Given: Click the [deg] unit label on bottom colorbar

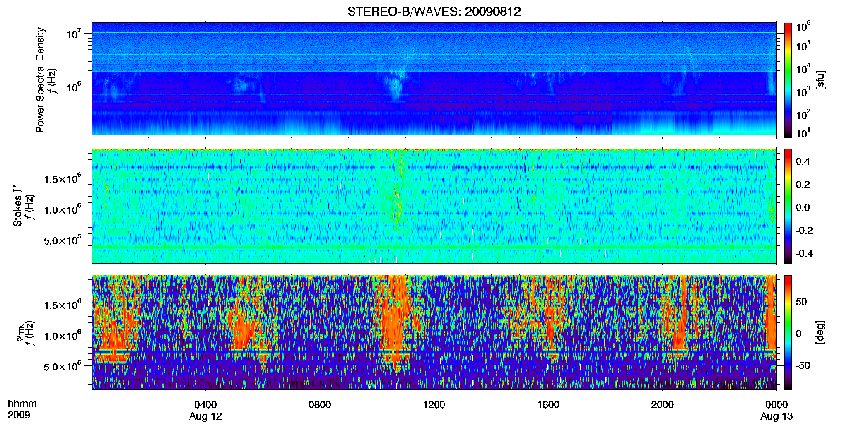Looking at the screenshot, I should click(820, 332).
